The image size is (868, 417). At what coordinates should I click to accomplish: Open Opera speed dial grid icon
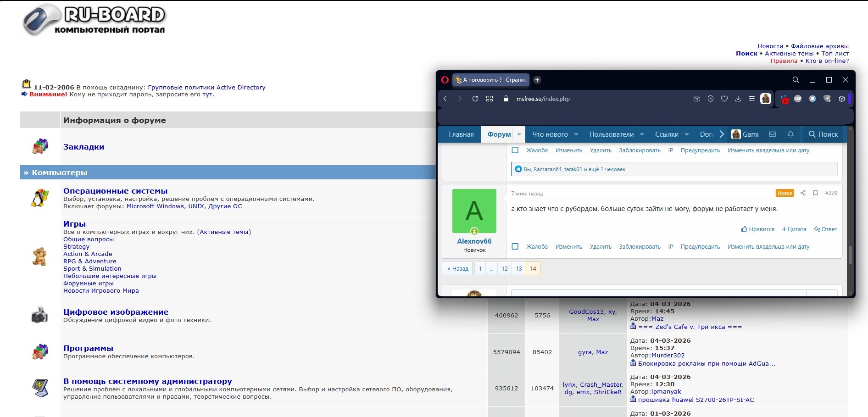490,99
